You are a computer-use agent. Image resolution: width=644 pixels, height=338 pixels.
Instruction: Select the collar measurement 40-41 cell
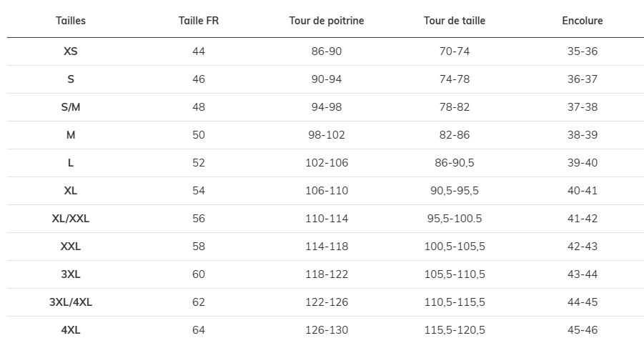pyautogui.click(x=583, y=191)
